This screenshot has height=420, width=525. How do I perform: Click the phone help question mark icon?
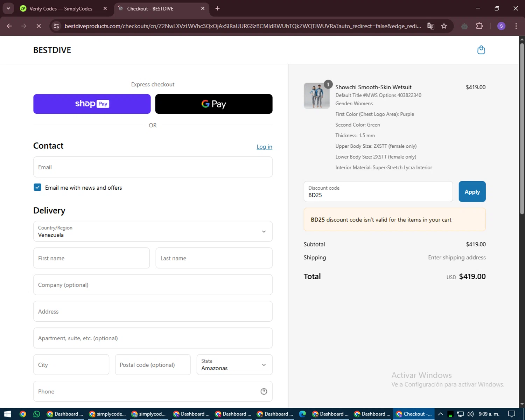point(264,391)
